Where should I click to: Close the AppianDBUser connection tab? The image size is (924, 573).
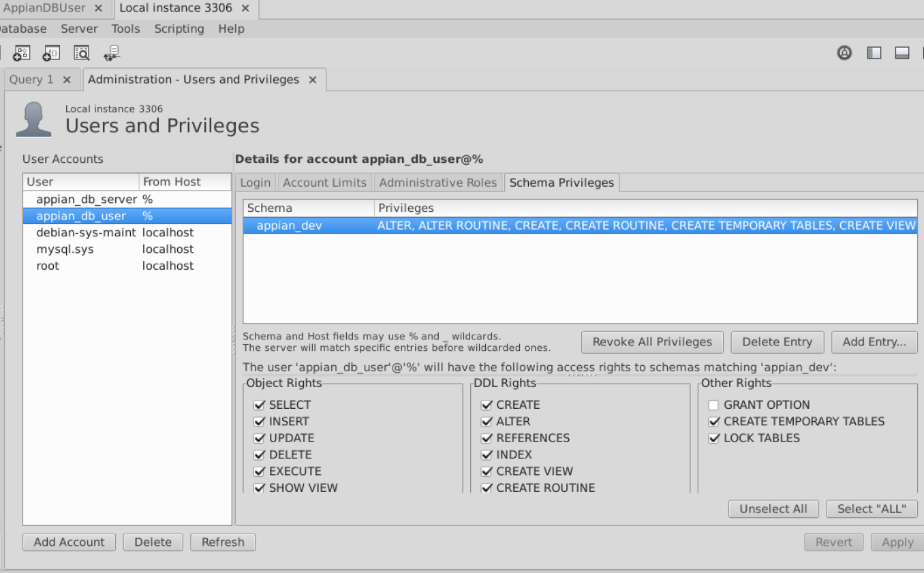99,8
